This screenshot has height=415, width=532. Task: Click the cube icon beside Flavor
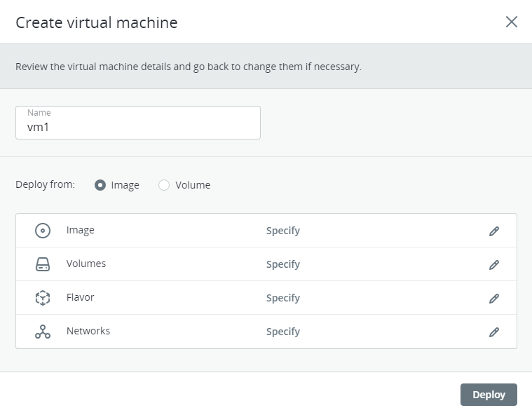(43, 298)
